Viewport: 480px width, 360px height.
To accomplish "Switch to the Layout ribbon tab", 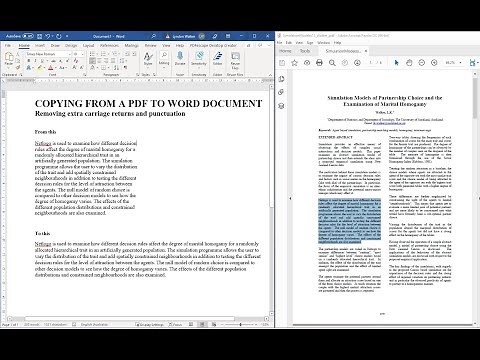I will [x=88, y=46].
